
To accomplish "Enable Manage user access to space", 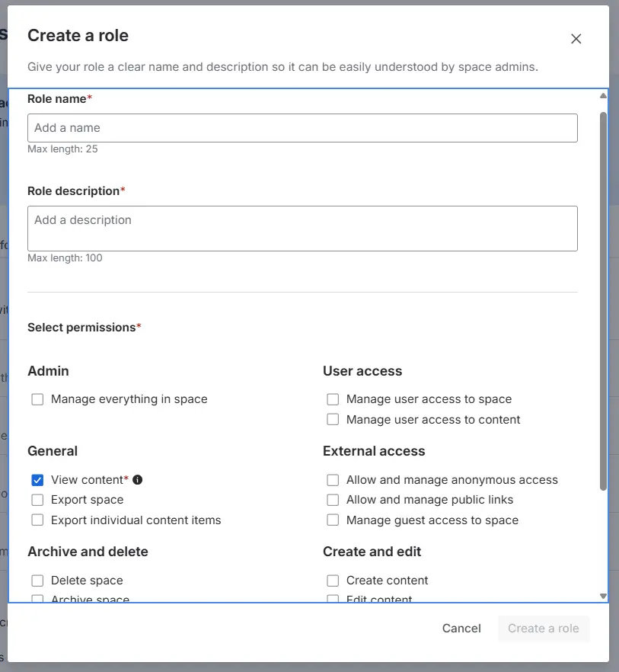I will (333, 399).
